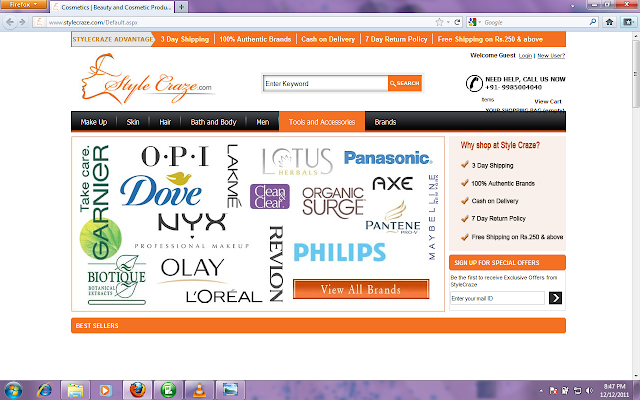640x400 pixels.
Task: Open the Hair menu
Action: [x=165, y=122]
